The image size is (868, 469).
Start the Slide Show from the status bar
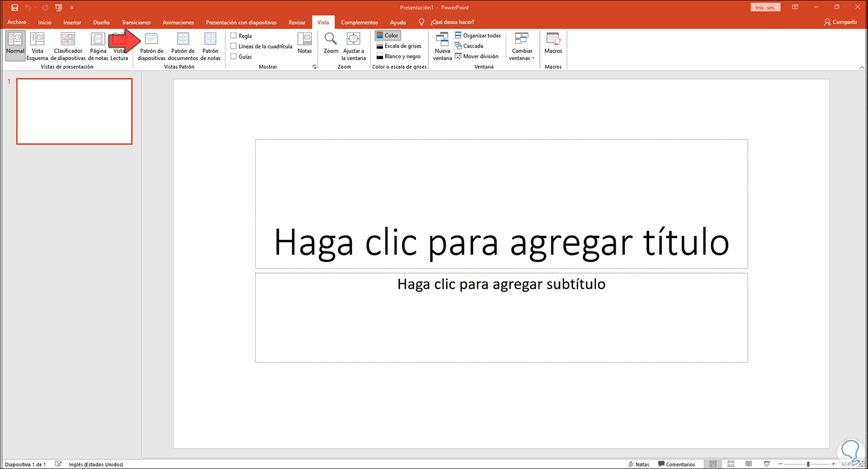tap(766, 464)
